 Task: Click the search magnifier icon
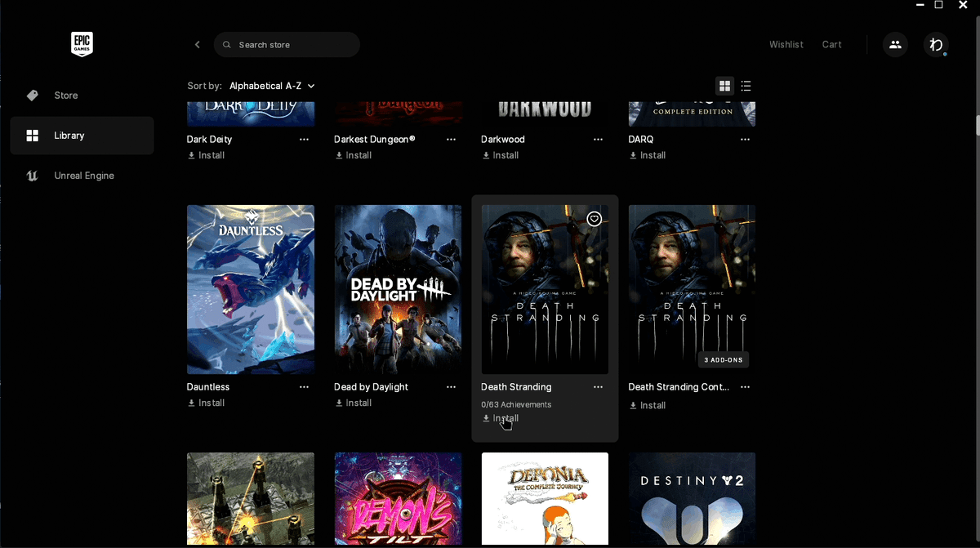[227, 45]
